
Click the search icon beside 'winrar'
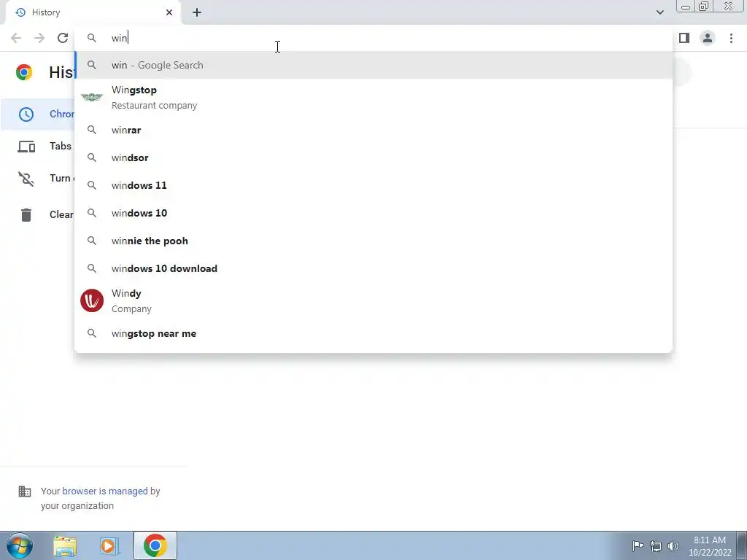pyautogui.click(x=92, y=130)
